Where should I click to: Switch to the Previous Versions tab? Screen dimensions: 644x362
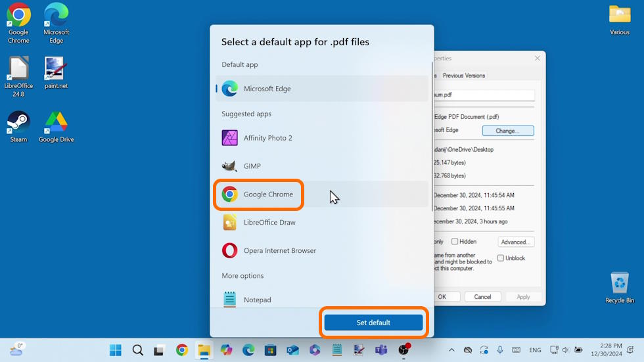point(464,76)
